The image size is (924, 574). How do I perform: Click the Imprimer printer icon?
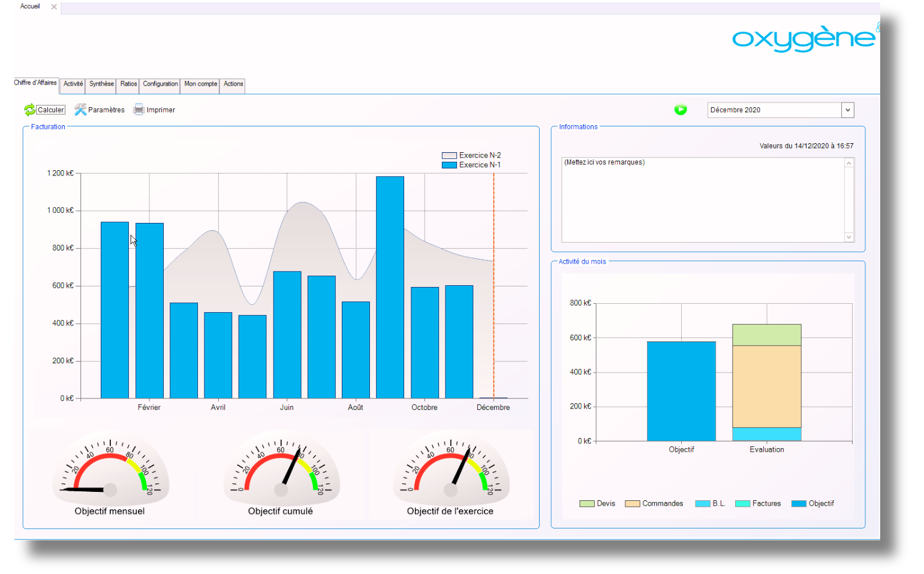(139, 110)
